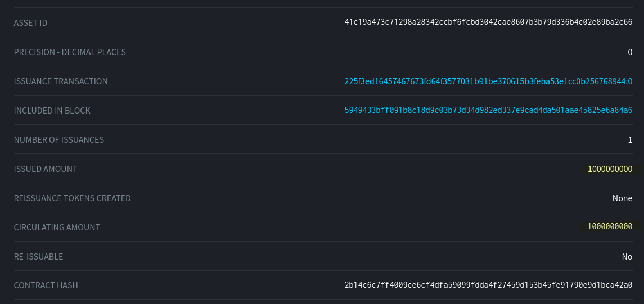Click the precision decimal places value 0
The width and height of the screenshot is (644, 304).
click(x=630, y=52)
